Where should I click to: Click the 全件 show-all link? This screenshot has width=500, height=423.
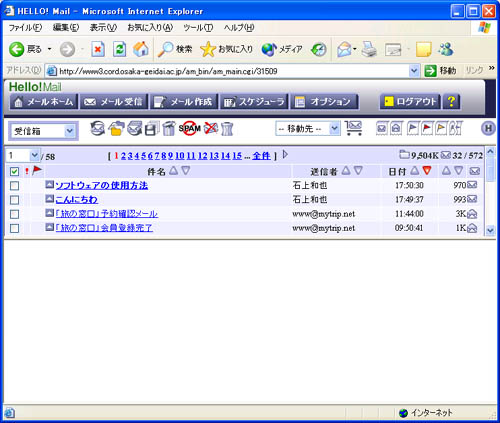261,156
